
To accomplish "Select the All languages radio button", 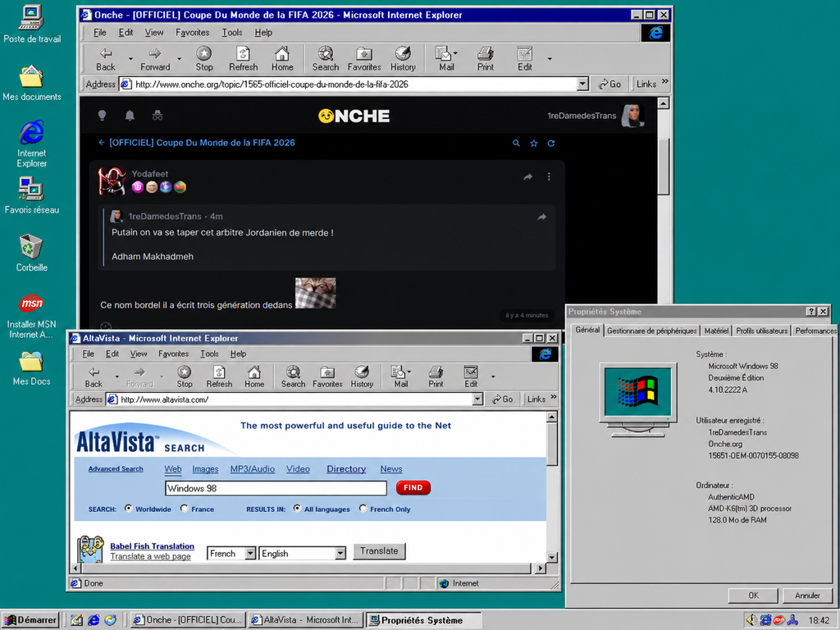I will (297, 509).
